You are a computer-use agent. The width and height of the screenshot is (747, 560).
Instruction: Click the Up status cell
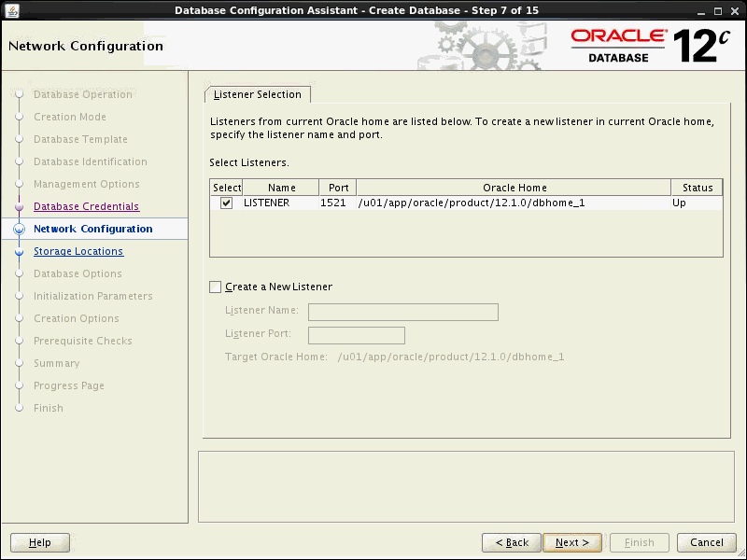(x=697, y=203)
